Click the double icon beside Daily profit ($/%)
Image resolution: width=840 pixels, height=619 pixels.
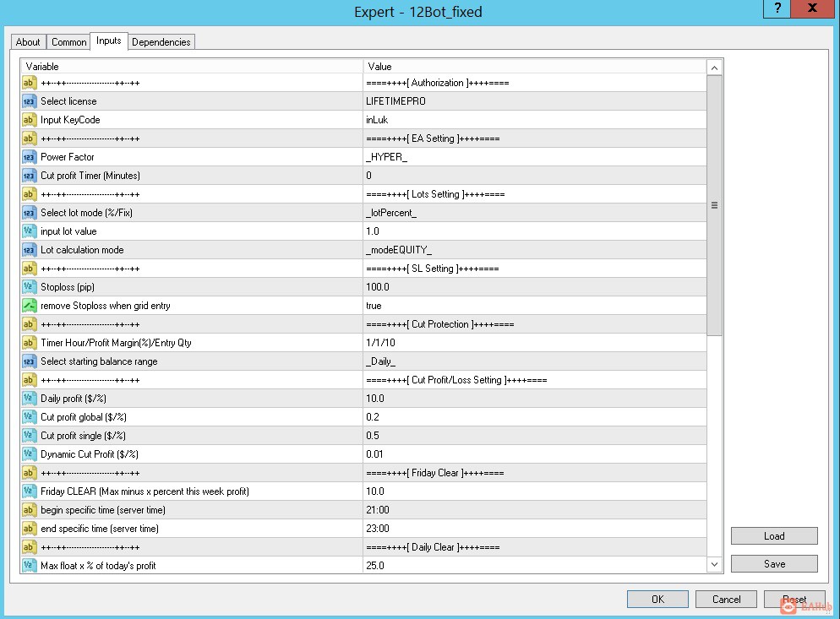click(x=29, y=399)
